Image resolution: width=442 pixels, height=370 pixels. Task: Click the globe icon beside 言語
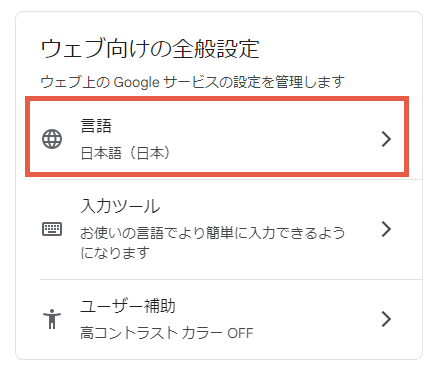[52, 139]
